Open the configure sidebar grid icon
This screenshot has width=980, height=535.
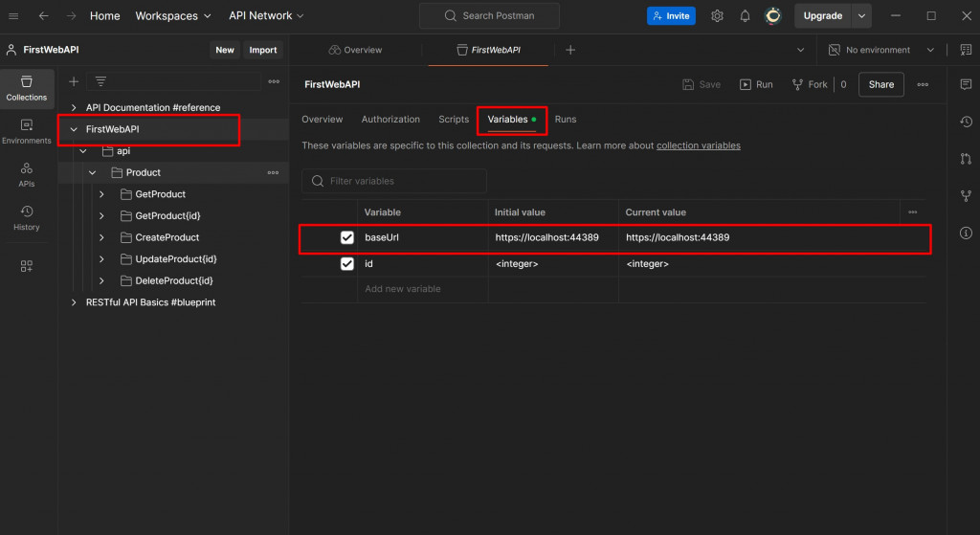click(26, 266)
